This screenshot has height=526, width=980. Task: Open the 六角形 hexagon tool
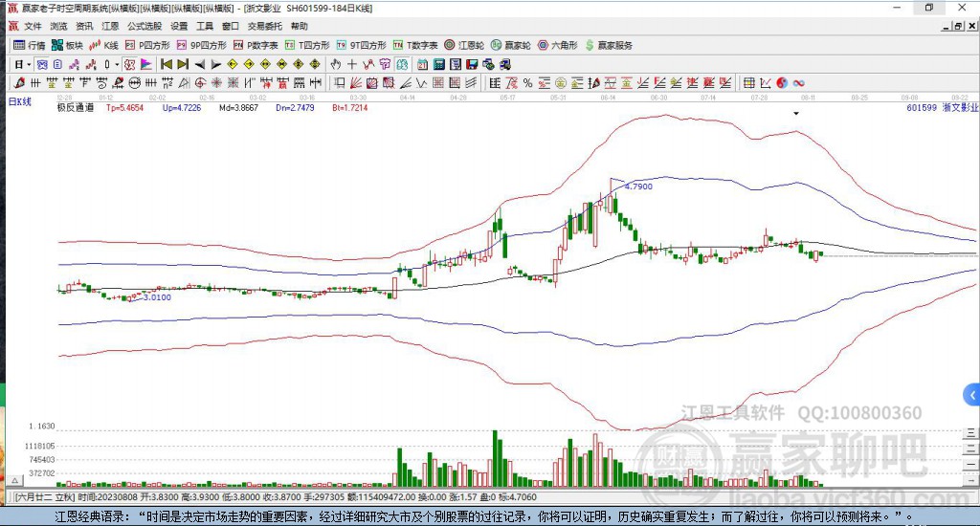[558, 46]
